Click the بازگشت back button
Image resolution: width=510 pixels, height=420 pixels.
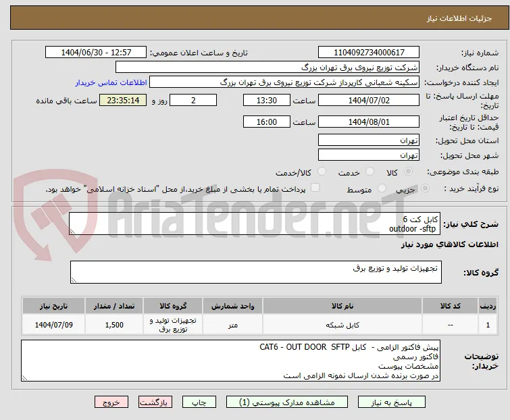[x=155, y=402]
